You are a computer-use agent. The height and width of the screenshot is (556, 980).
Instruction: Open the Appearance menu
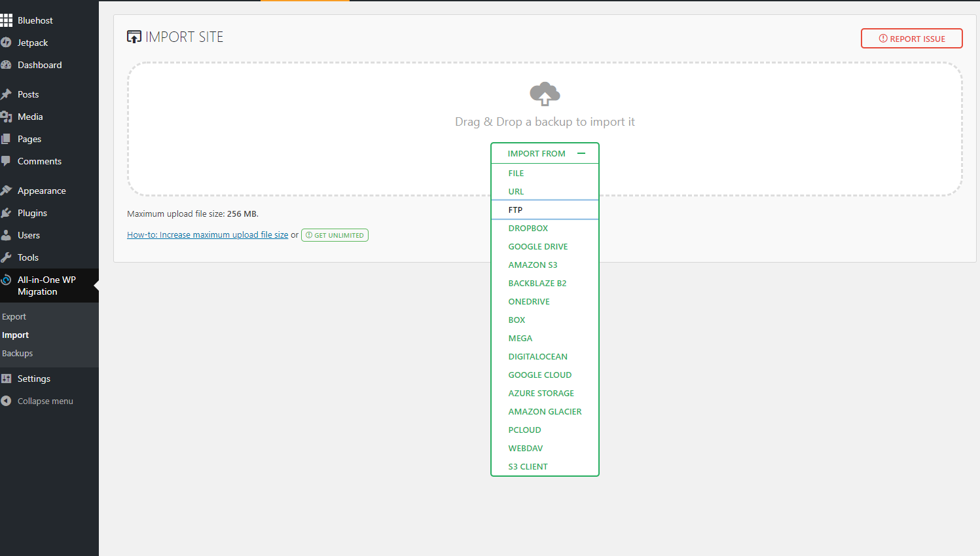point(49,191)
